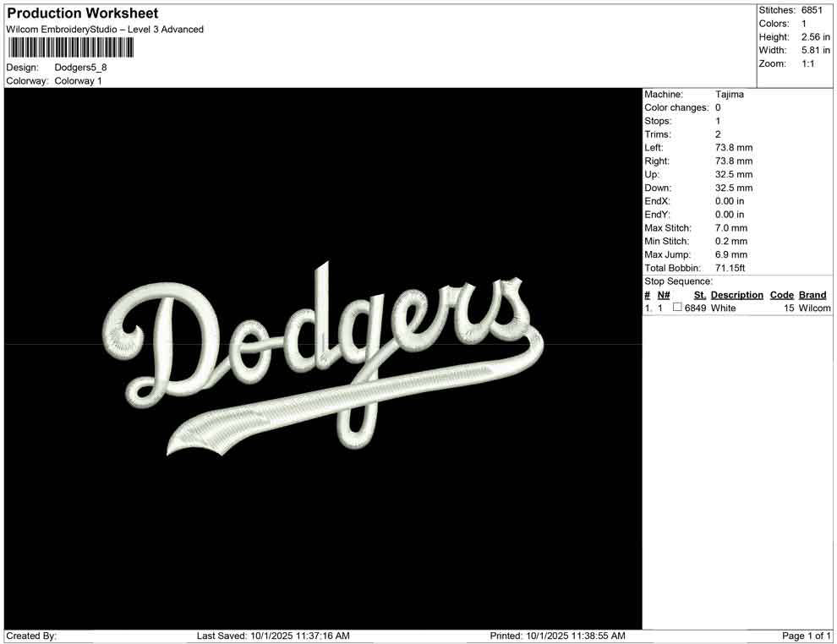This screenshot has width=837, height=644.
Task: Click the 'Colors:' label in the header
Action: [774, 24]
